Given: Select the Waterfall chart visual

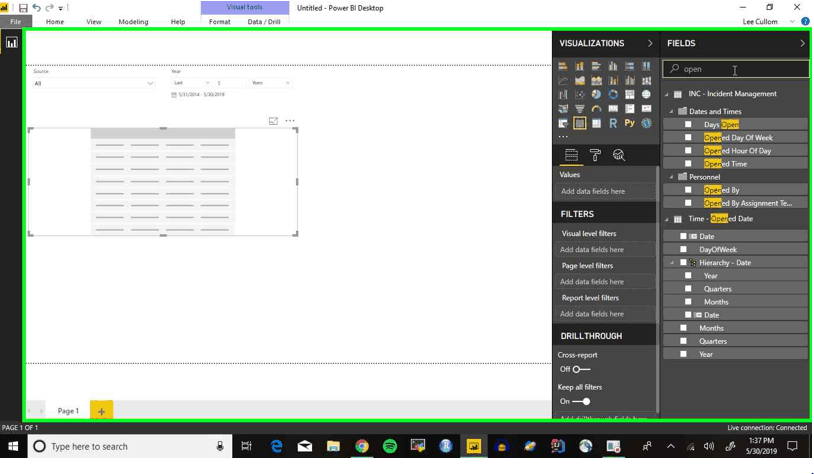Looking at the screenshot, I should [563, 94].
